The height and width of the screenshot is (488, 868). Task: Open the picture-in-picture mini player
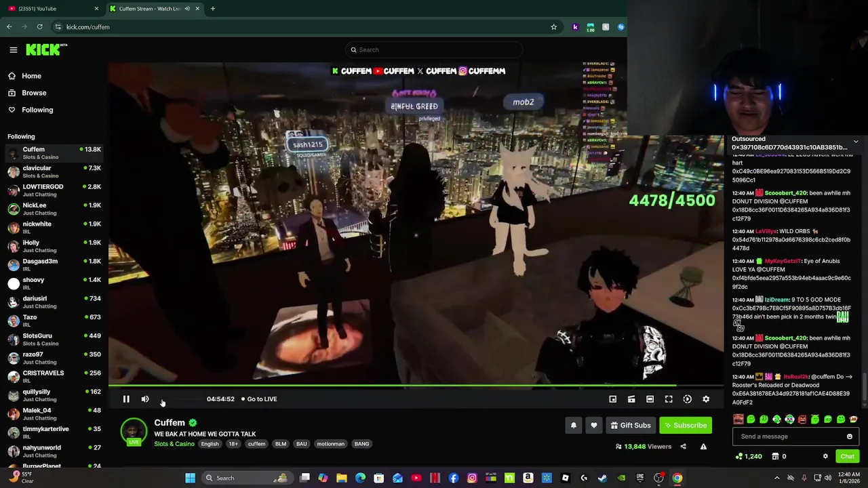pos(612,399)
